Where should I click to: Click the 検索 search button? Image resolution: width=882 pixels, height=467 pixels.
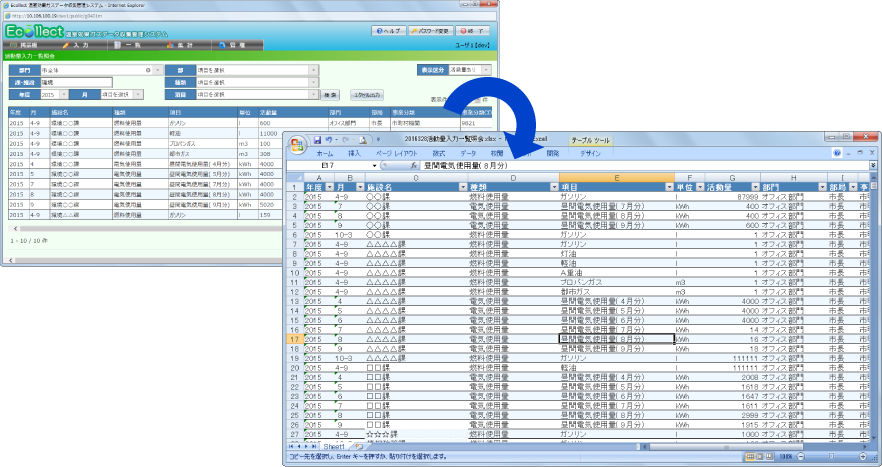pyautogui.click(x=329, y=94)
